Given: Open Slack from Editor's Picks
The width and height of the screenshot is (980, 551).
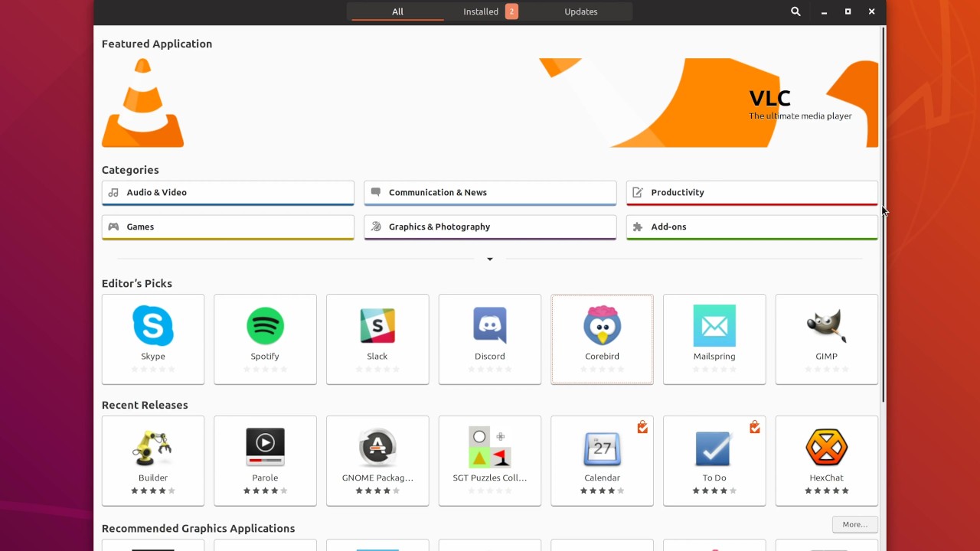Looking at the screenshot, I should pyautogui.click(x=377, y=326).
